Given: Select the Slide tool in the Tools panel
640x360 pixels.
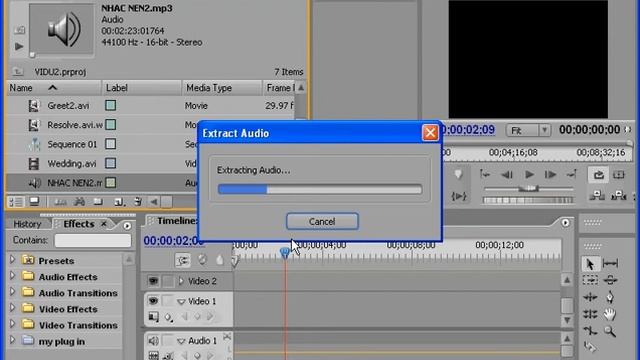Looking at the screenshot, I should pyautogui.click(x=610, y=280).
